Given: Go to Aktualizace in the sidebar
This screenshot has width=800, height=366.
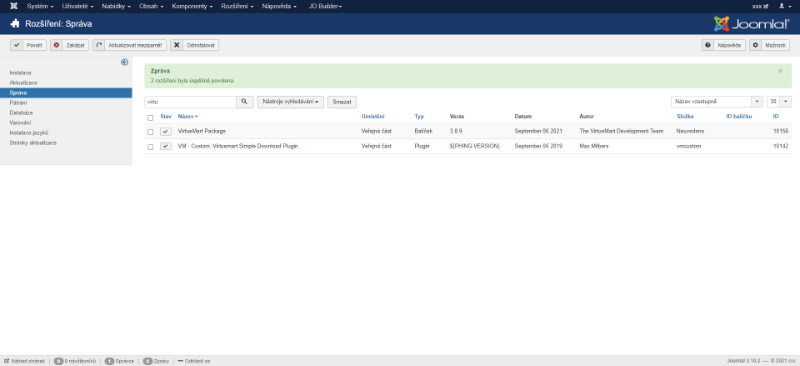Looking at the screenshot, I should (x=23, y=83).
